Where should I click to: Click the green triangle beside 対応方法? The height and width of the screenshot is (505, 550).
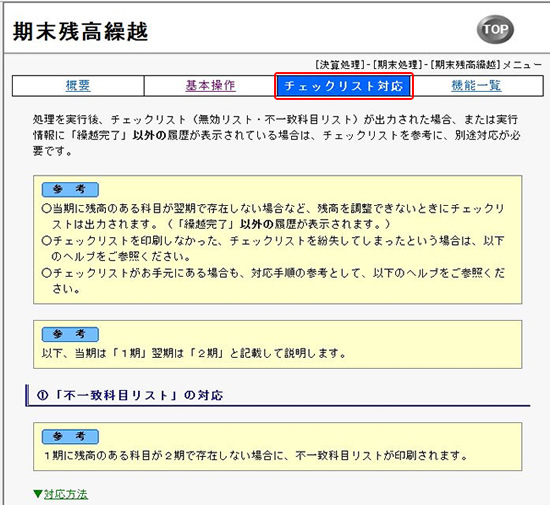(38, 494)
